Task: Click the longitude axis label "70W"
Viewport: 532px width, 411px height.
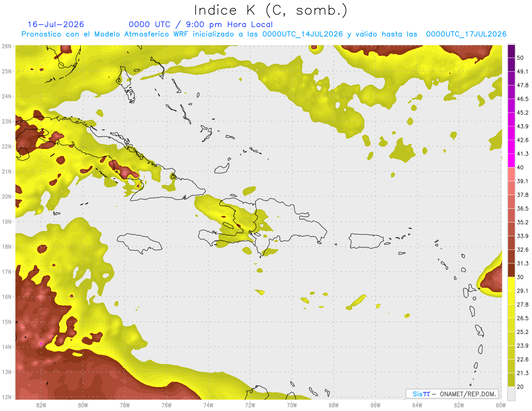Action: 292,405
